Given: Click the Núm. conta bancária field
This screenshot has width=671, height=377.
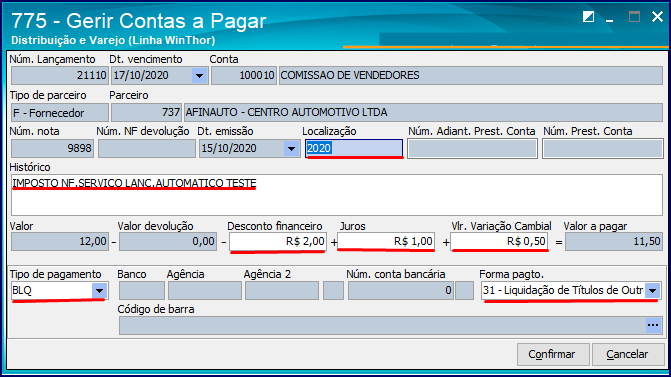Looking at the screenshot, I should click(401, 291).
